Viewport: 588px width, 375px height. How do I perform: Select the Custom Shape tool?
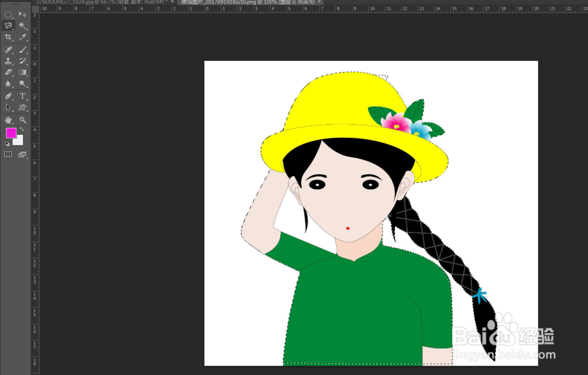pyautogui.click(x=22, y=107)
